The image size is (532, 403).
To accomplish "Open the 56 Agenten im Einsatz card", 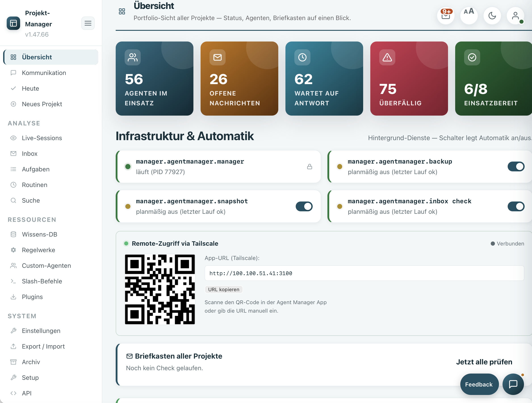I will pos(154,79).
